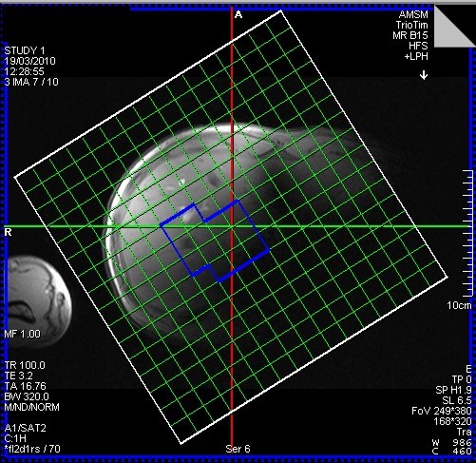Click the 'STUDY 1' text overlay

coord(25,50)
